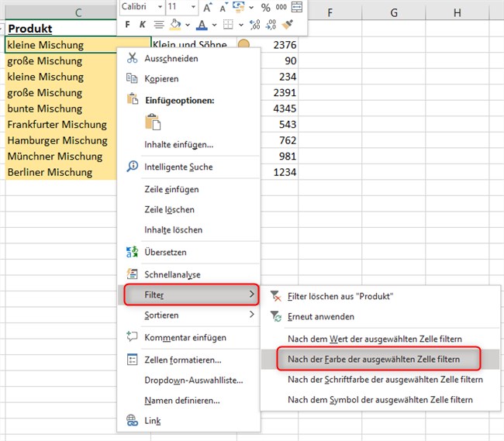This screenshot has width=504, height=441.
Task: Toggle bold (F) formatting
Action: coord(128,24)
